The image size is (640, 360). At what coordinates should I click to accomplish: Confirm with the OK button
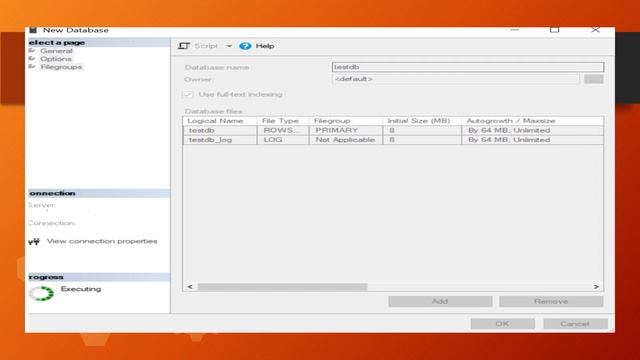pos(502,324)
